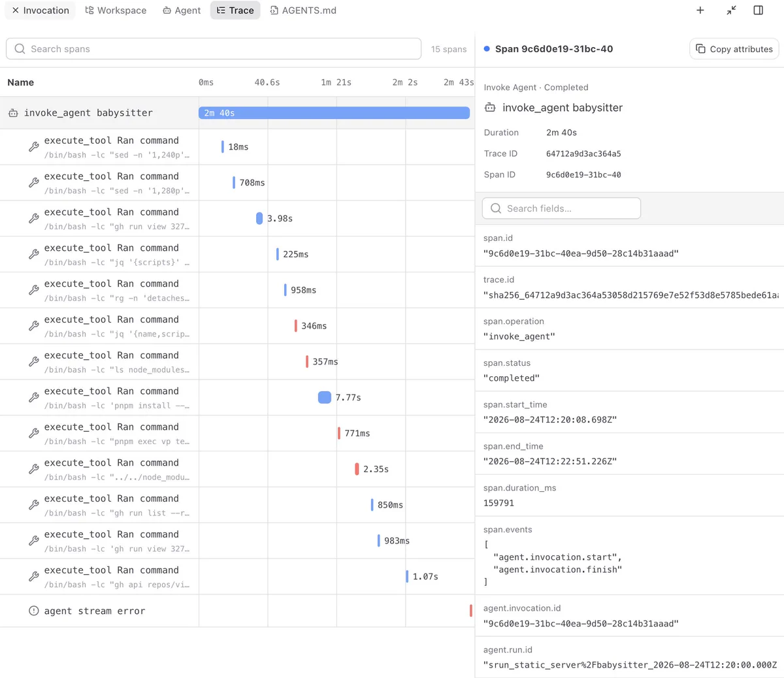784x678 pixels.
Task: Click wrench icon of gh run list span
Action: click(x=34, y=505)
